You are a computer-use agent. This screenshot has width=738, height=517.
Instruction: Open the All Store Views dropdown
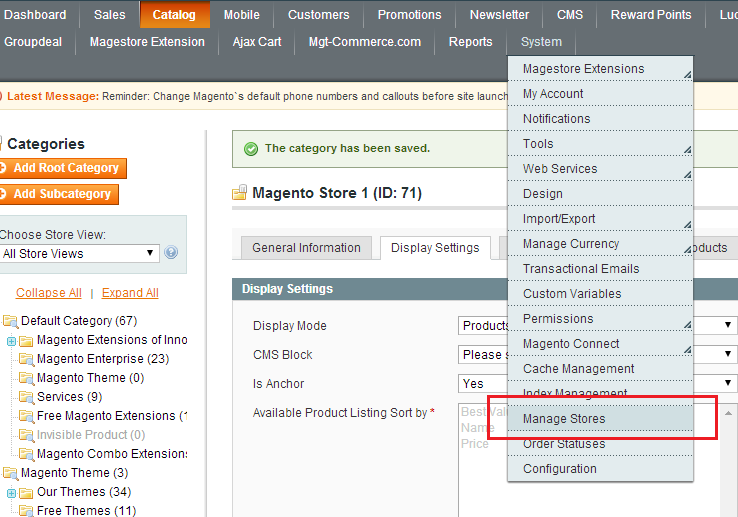click(x=79, y=253)
